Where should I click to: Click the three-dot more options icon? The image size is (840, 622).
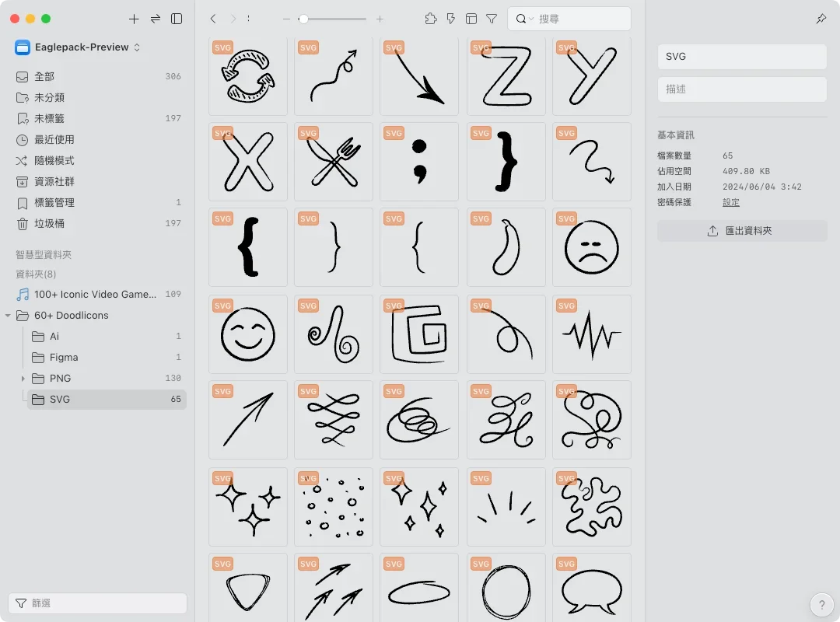click(249, 19)
